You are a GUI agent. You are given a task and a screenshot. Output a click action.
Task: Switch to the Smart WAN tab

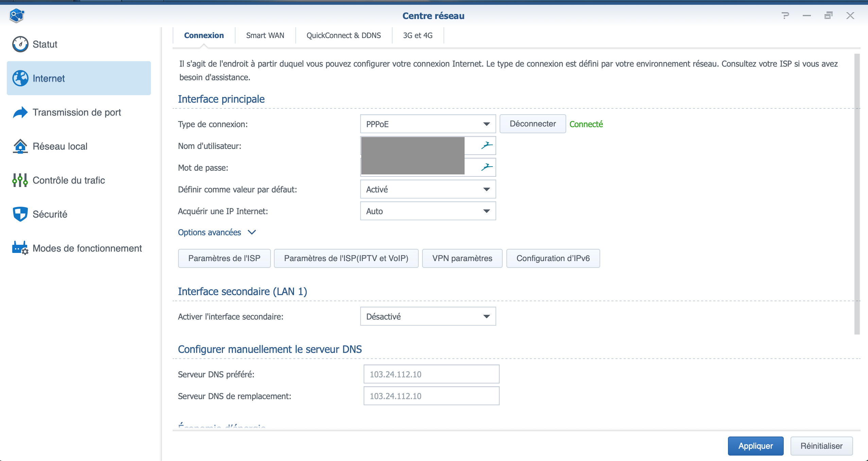265,35
